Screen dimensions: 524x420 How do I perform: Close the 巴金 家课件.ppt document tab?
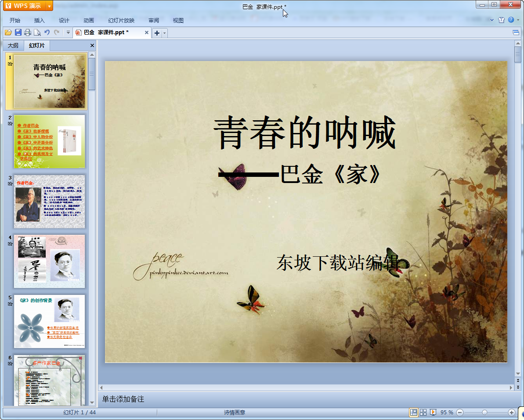click(146, 32)
